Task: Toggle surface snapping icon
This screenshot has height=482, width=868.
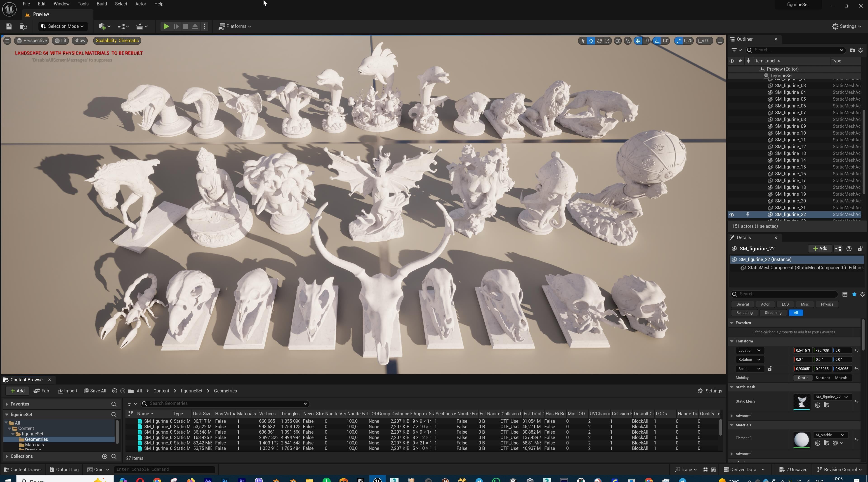Action: point(627,41)
